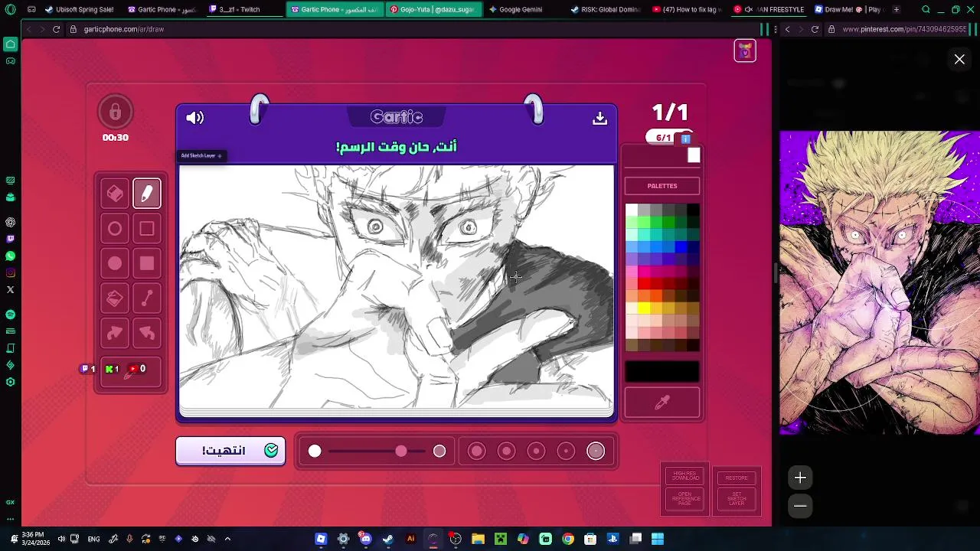Click the Pinterest URL address bar
980x551 pixels.
(903, 29)
